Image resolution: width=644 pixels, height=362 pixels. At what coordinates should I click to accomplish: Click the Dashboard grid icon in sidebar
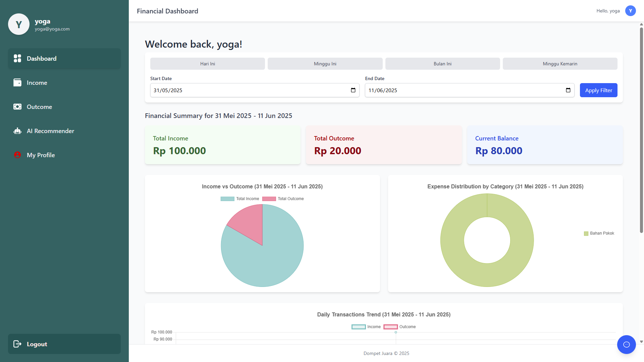point(17,59)
